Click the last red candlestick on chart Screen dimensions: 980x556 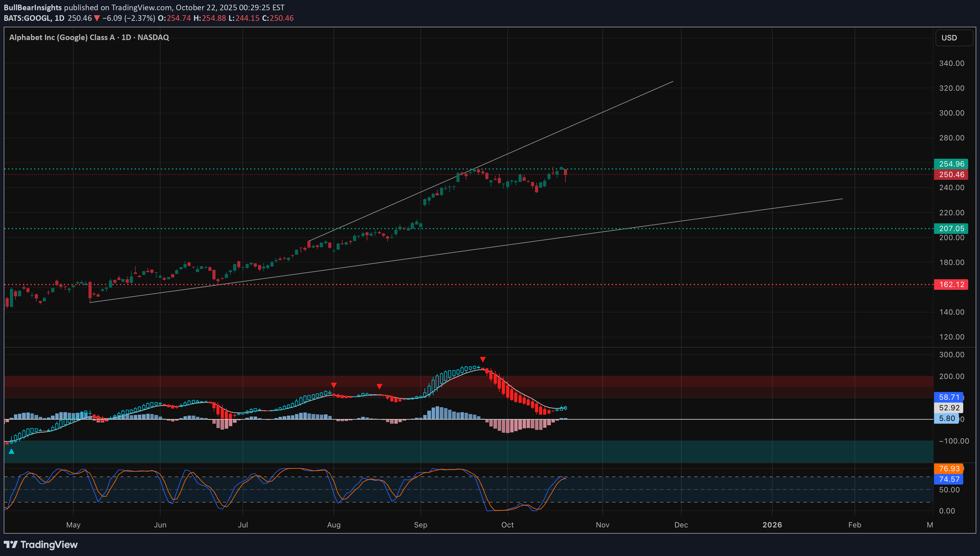(x=565, y=173)
